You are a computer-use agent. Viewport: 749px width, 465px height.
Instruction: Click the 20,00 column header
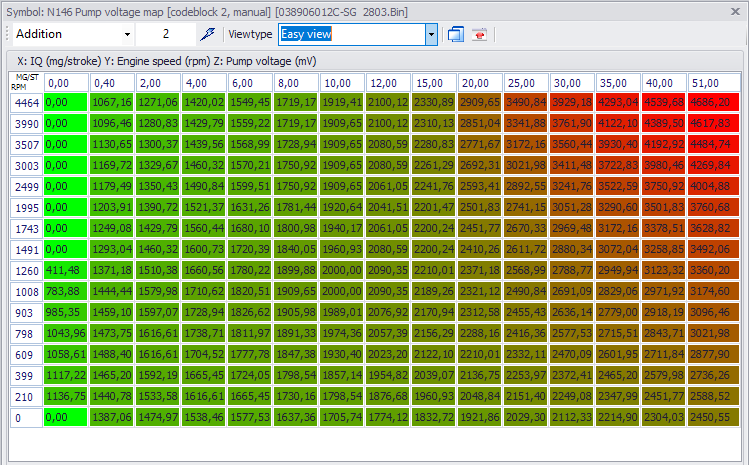[481, 82]
